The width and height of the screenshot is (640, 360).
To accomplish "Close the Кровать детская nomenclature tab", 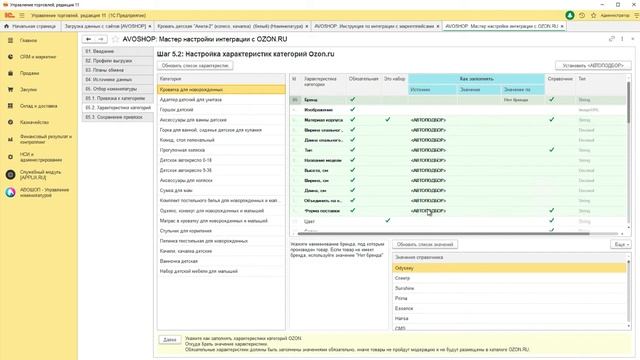I will [x=307, y=26].
